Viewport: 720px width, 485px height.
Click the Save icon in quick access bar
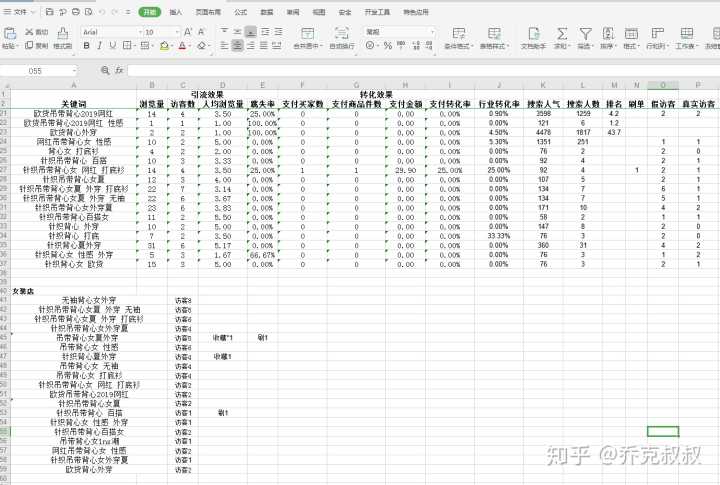50,12
